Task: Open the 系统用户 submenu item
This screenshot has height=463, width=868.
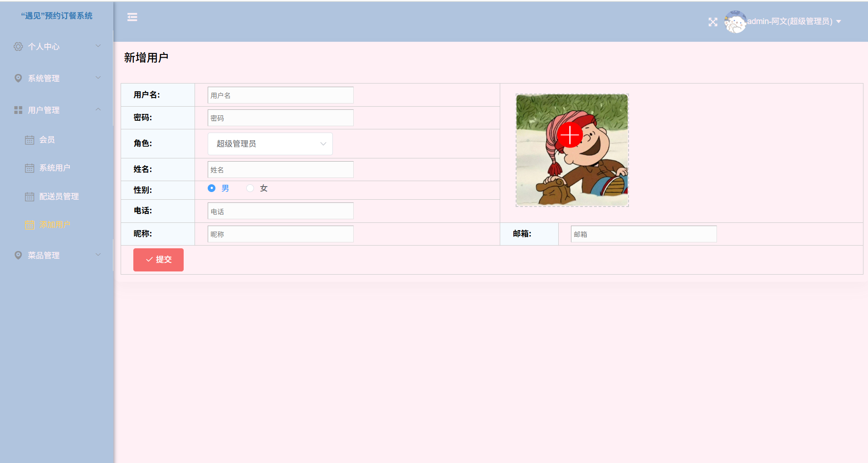Action: pyautogui.click(x=57, y=168)
